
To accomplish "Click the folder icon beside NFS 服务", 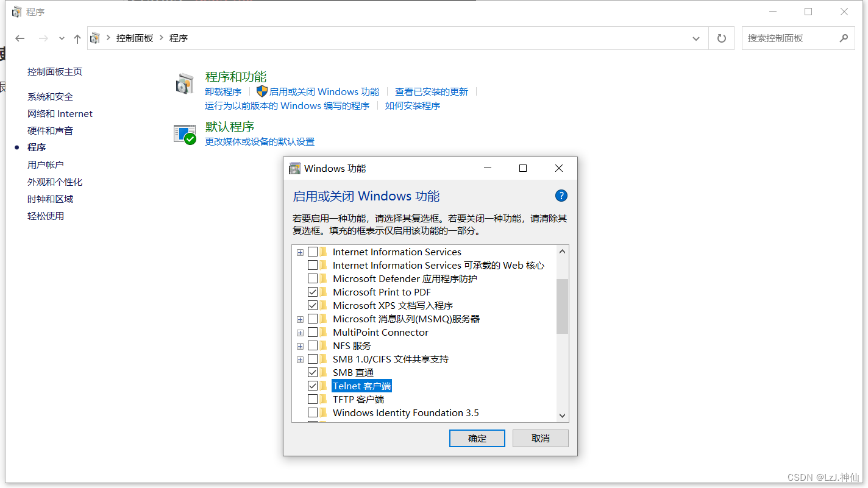I will [x=324, y=345].
